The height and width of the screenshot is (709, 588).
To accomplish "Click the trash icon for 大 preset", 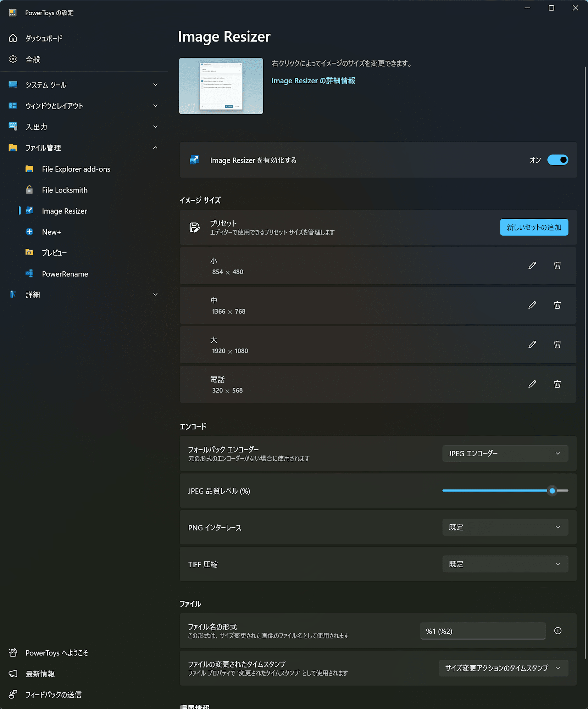I will [x=557, y=345].
